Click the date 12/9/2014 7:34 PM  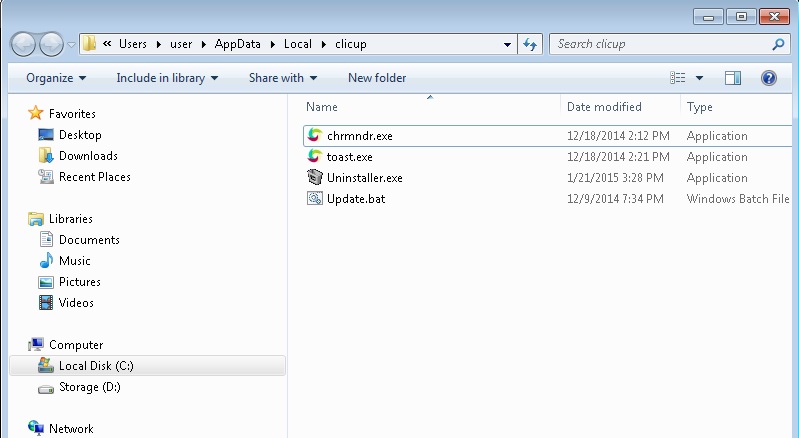point(615,199)
